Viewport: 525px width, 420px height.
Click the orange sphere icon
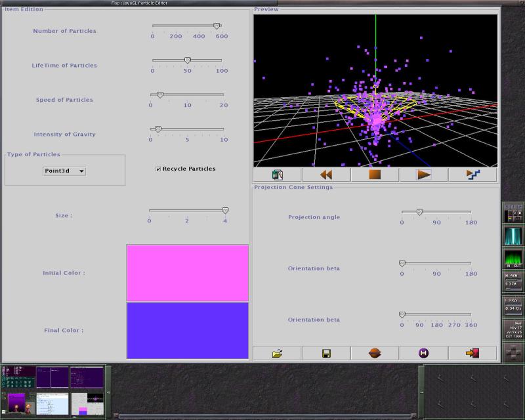(x=374, y=353)
